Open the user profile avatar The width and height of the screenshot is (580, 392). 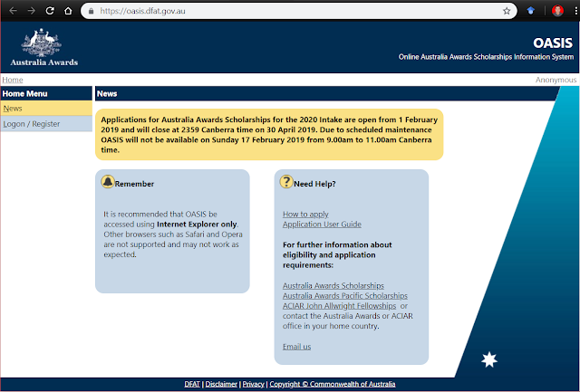(557, 11)
